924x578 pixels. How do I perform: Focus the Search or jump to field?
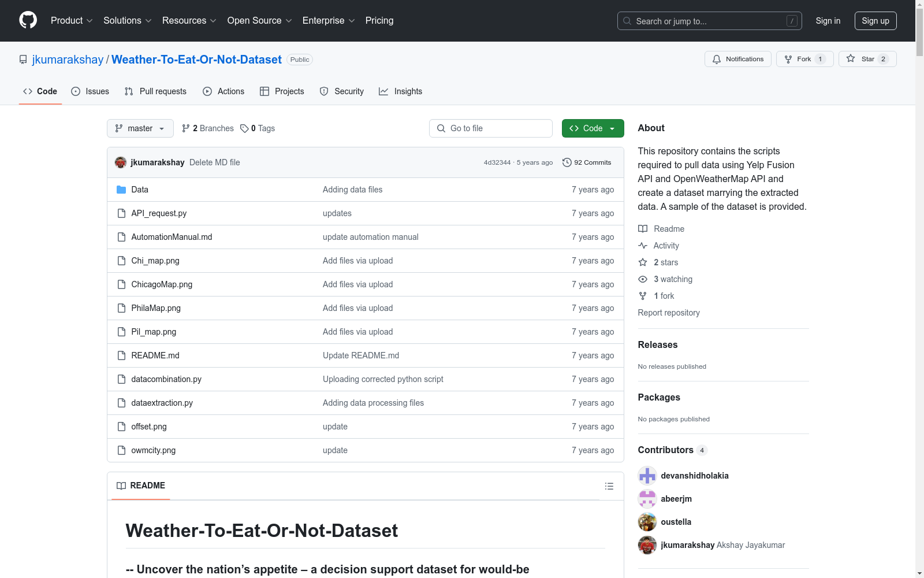tap(710, 21)
